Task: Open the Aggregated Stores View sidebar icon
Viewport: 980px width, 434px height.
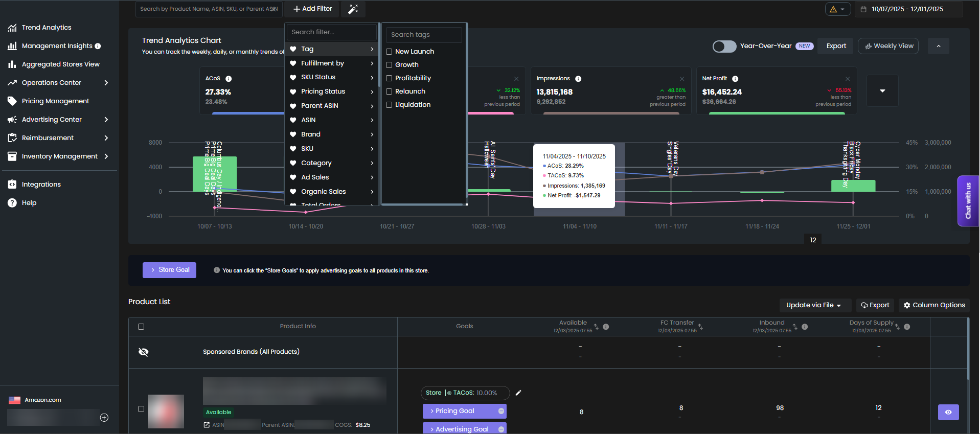Action: tap(12, 64)
